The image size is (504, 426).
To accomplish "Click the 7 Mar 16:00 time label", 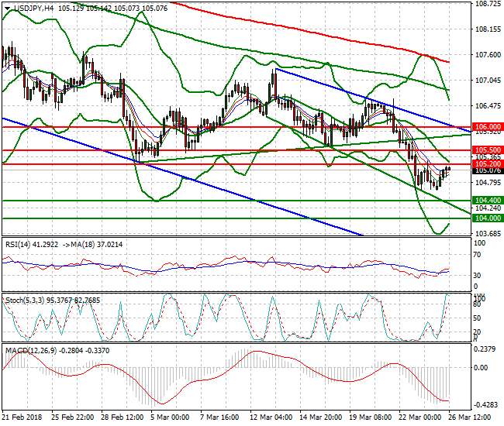I will [x=219, y=417].
